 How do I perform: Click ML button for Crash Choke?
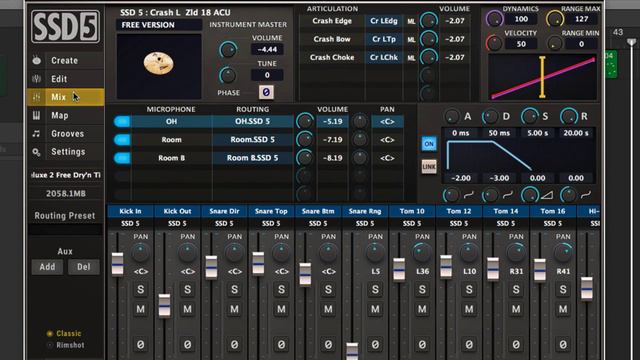click(x=411, y=58)
